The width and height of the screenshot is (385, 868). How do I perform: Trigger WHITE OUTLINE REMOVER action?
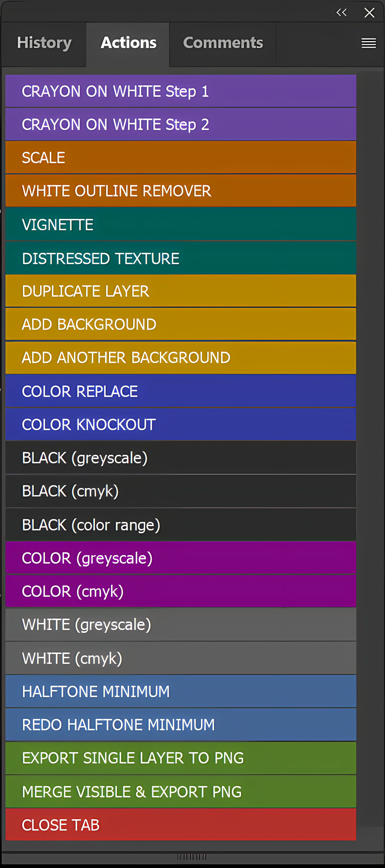[x=181, y=191]
